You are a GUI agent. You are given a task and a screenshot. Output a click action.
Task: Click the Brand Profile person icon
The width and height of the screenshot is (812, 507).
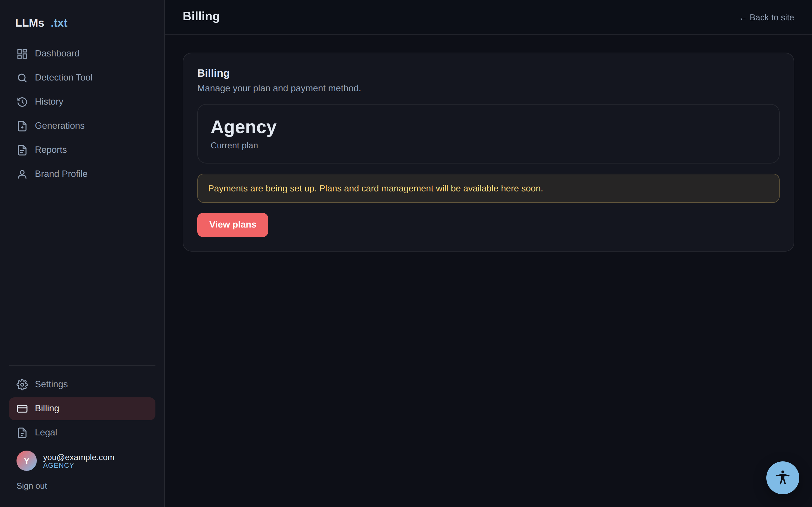tap(22, 174)
